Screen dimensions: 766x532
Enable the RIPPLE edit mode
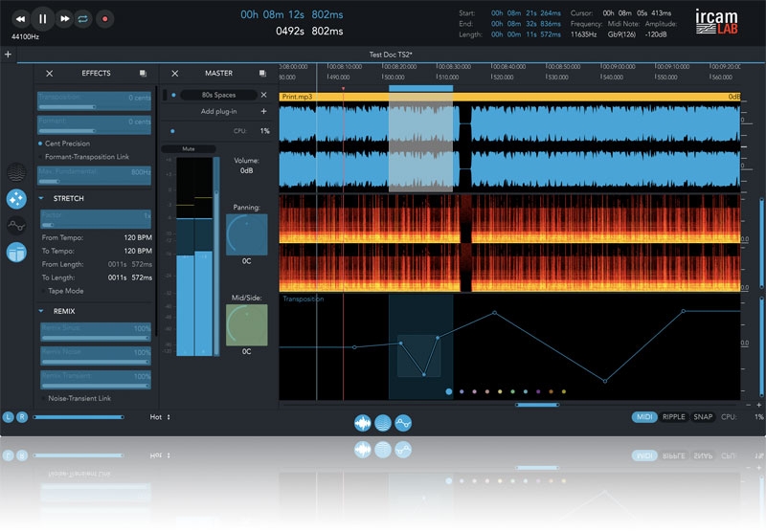(x=673, y=417)
